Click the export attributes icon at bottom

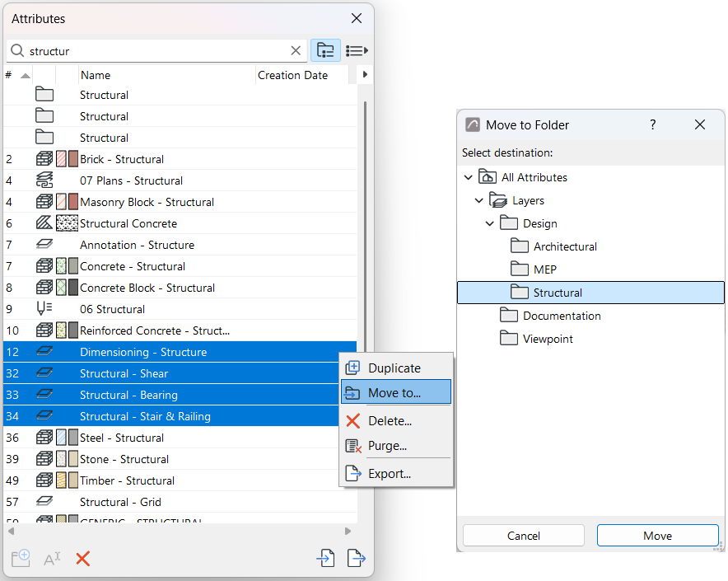point(356,558)
